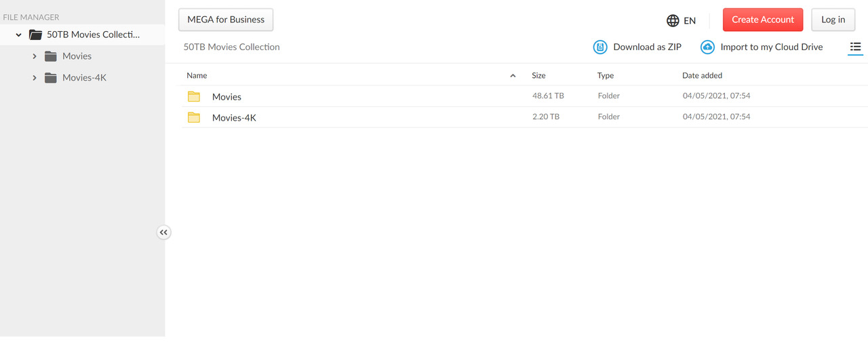The image size is (868, 353).
Task: Sort the list by the Type column header
Action: click(606, 75)
